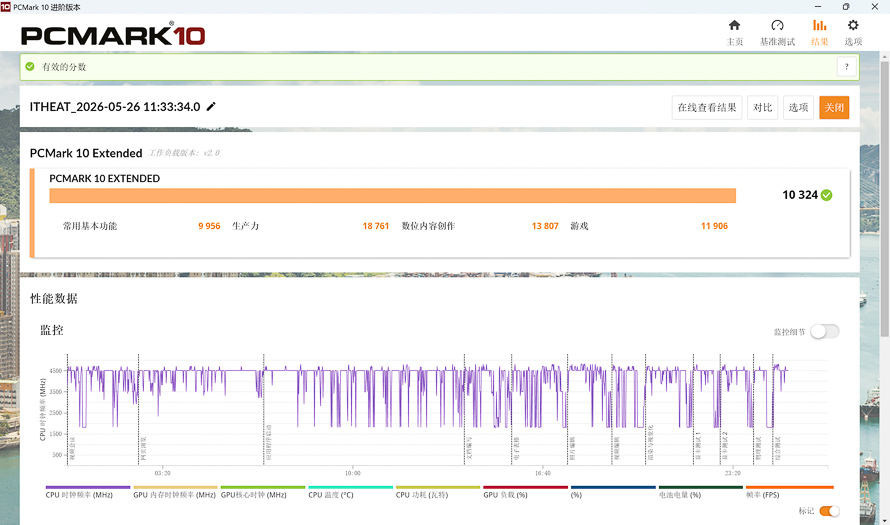Select the 网页浏览 marker in the chart
890x525 pixels.
pos(143,448)
